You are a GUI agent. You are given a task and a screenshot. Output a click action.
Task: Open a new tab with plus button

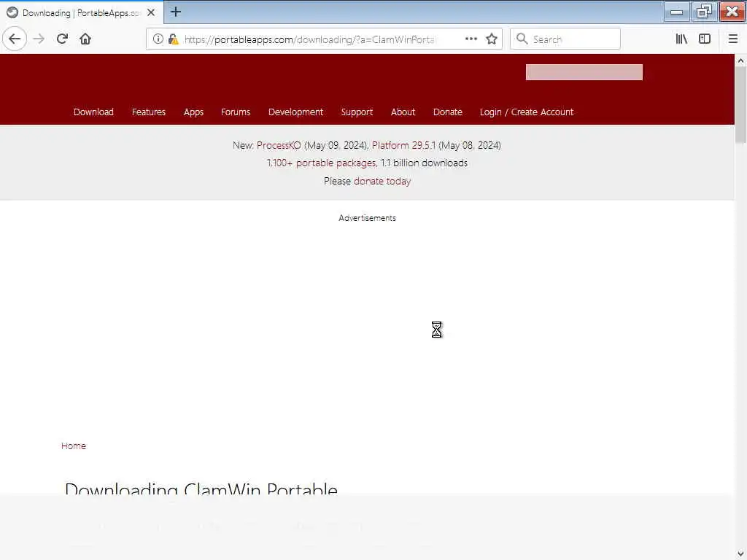pos(176,12)
